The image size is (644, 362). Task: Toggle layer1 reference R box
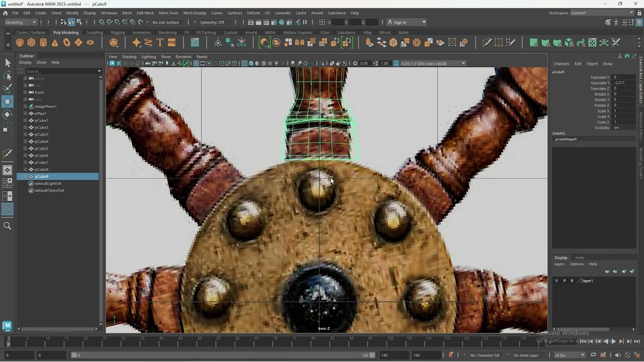pyautogui.click(x=572, y=281)
